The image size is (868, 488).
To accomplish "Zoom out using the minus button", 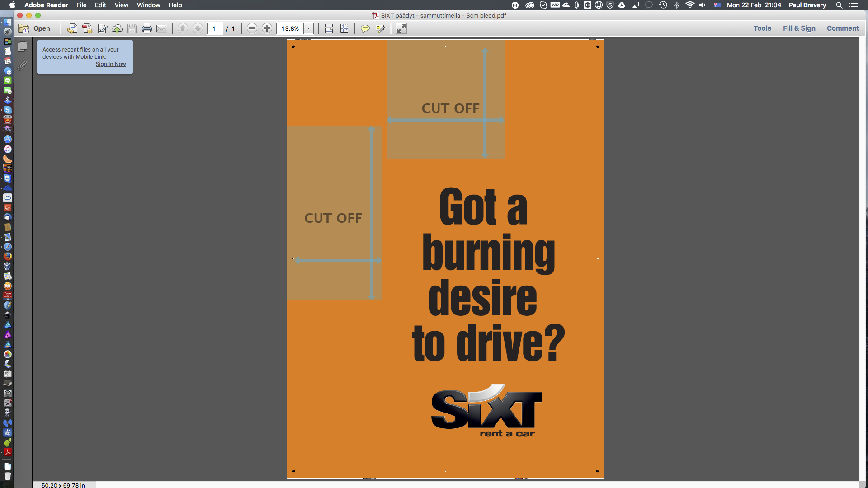I will click(252, 28).
